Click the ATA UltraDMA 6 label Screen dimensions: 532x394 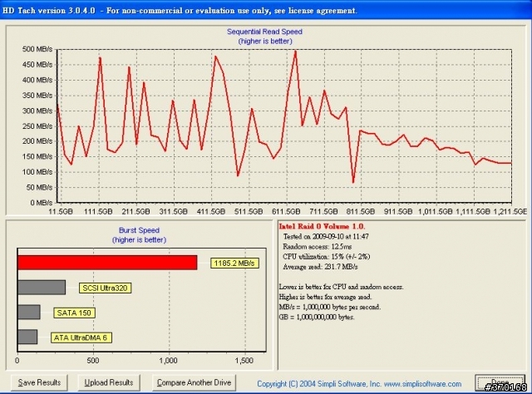pos(81,337)
